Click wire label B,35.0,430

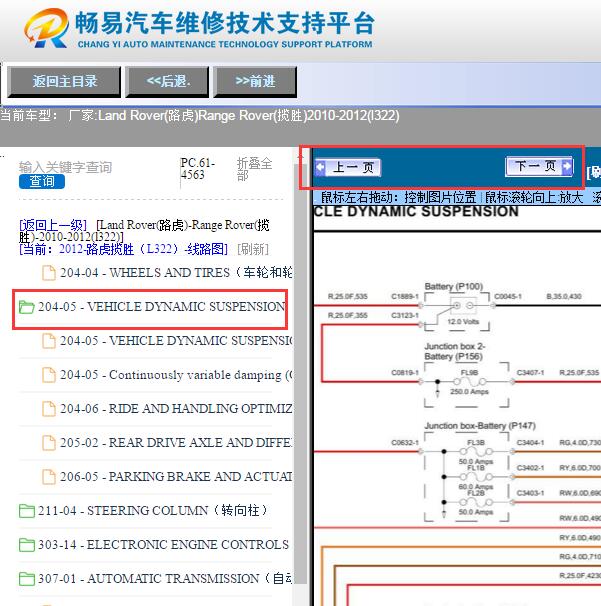tap(564, 296)
